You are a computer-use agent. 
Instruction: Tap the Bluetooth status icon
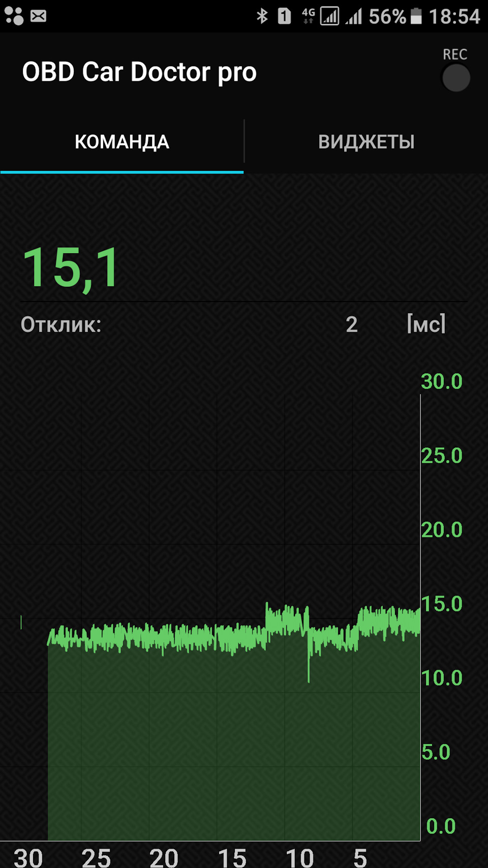262,16
